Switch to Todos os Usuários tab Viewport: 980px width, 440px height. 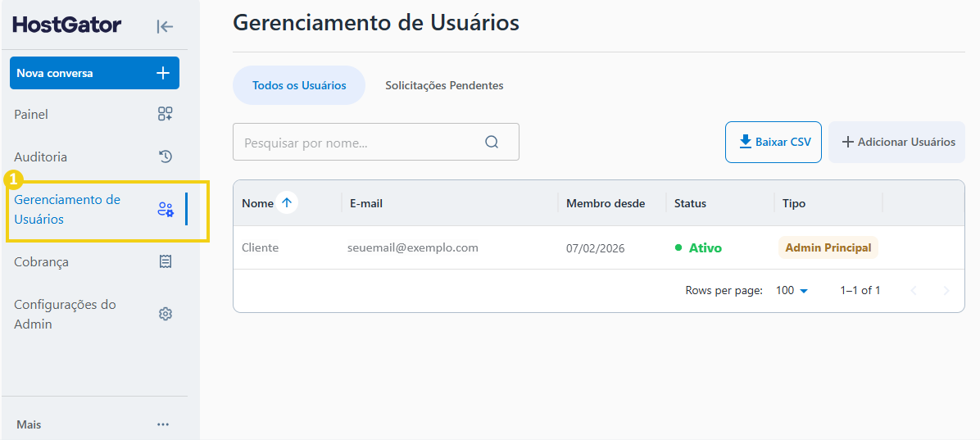(x=299, y=85)
